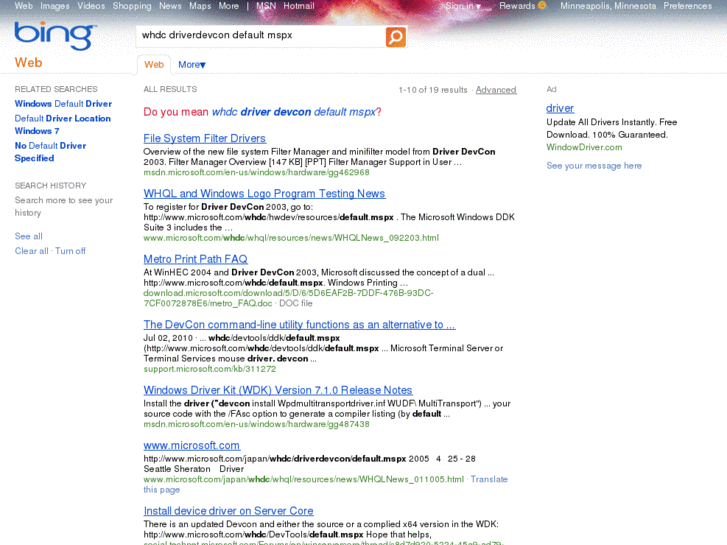The width and height of the screenshot is (727, 545).
Task: Open the Sign in dropdown
Action: [463, 6]
